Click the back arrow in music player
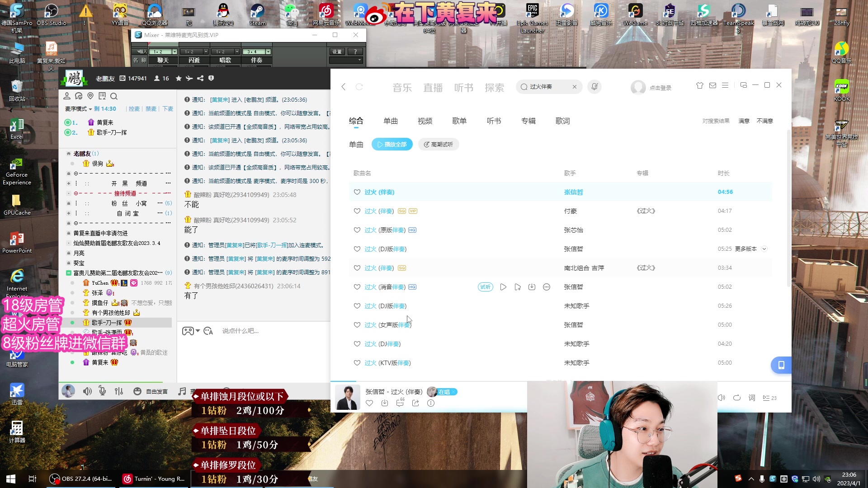The width and height of the screenshot is (868, 488). coord(344,87)
